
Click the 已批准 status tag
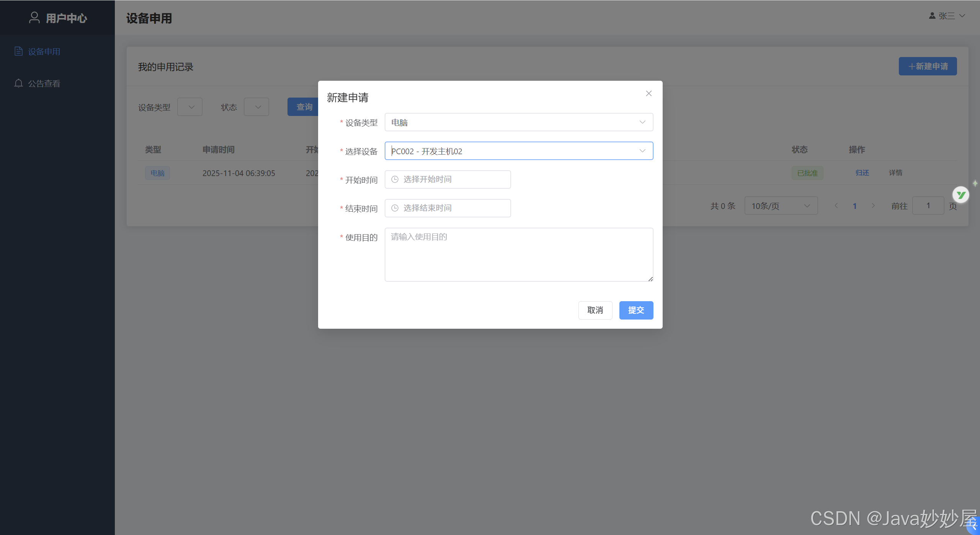[x=807, y=173]
